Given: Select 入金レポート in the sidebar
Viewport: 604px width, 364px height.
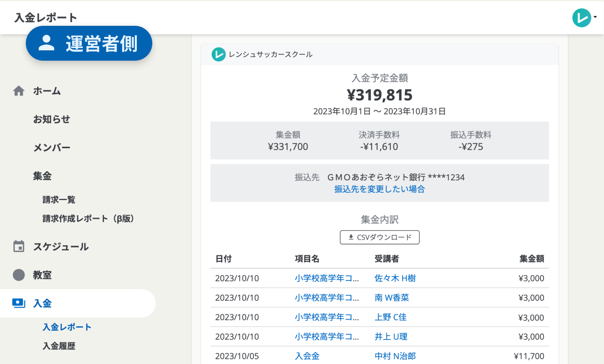Looking at the screenshot, I should click(67, 327).
